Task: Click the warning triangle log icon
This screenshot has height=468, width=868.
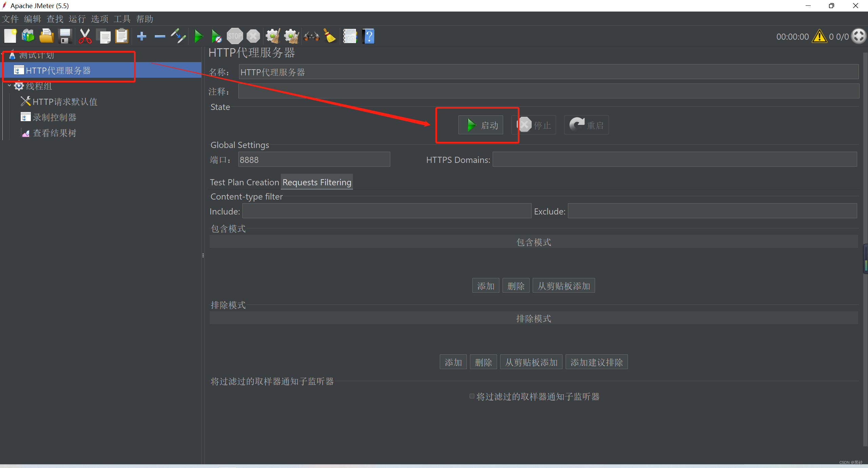Action: pos(819,36)
